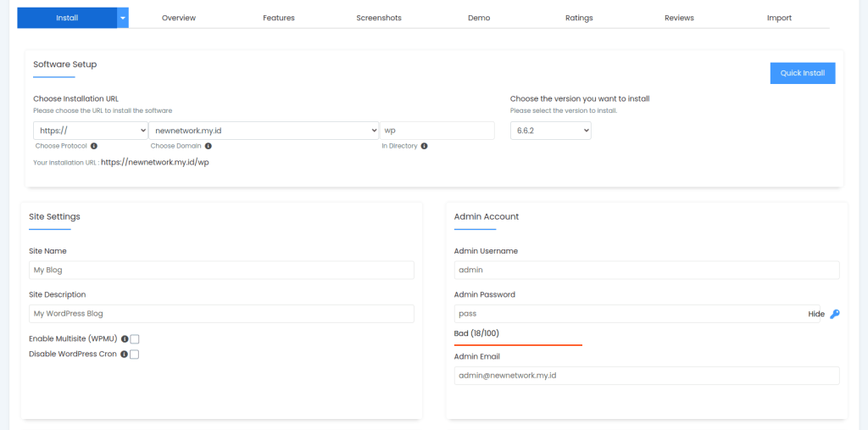Switch to the Overview tab
868x430 pixels.
(x=179, y=18)
